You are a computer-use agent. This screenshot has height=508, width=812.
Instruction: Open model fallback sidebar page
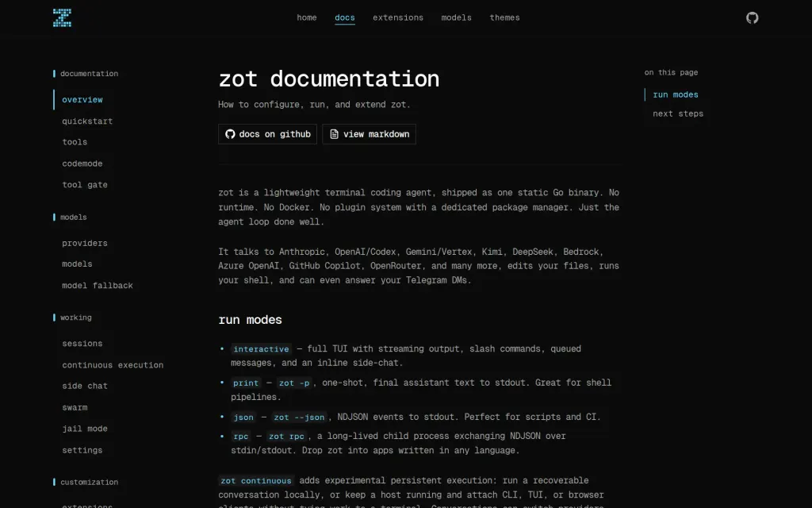tap(98, 286)
